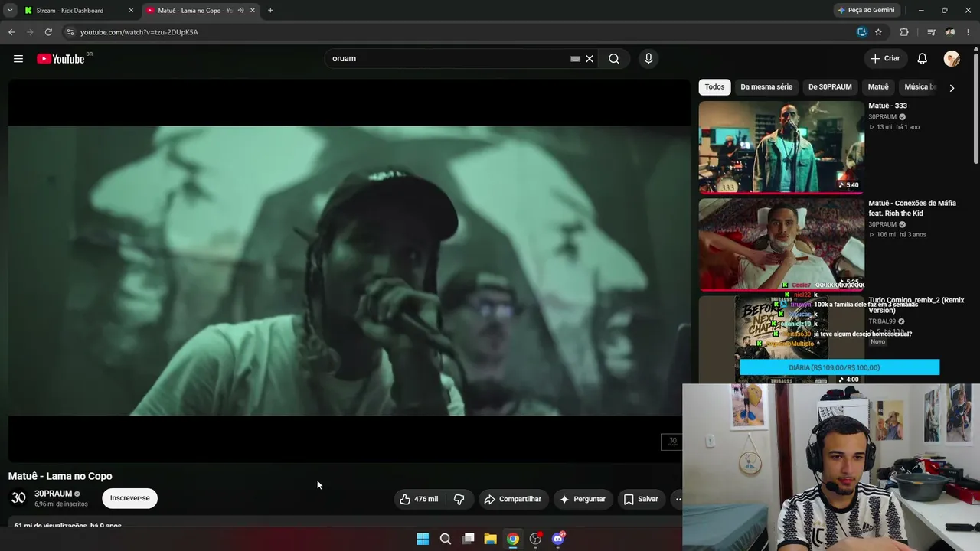Viewport: 980px width, 551px height.
Task: Open Windows taskbar search
Action: [x=446, y=539]
